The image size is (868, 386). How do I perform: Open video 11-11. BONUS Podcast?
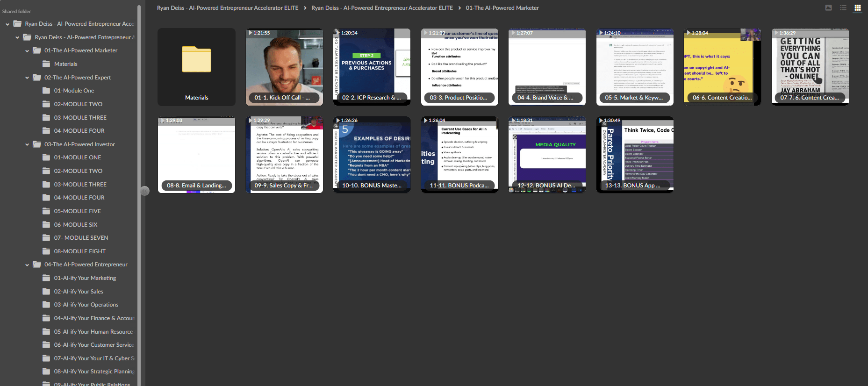point(459,155)
